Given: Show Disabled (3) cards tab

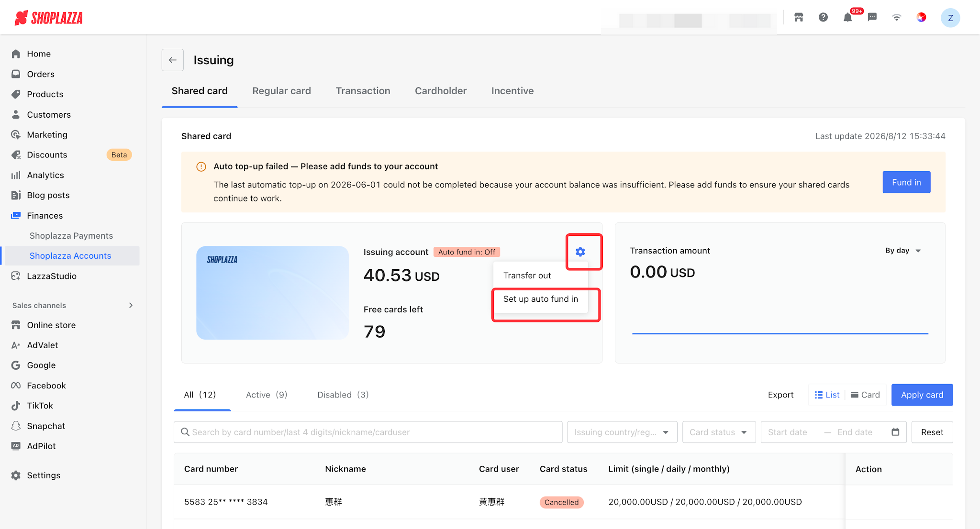Looking at the screenshot, I should tap(343, 395).
